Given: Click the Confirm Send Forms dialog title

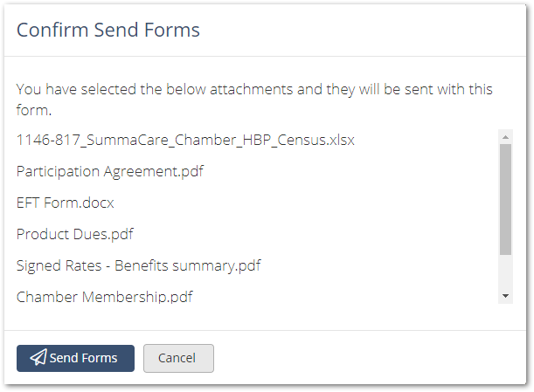Looking at the screenshot, I should [108, 30].
